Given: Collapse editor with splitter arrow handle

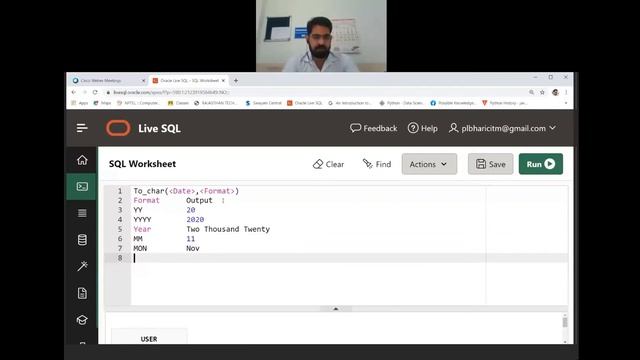Looking at the screenshot, I should click(336, 309).
